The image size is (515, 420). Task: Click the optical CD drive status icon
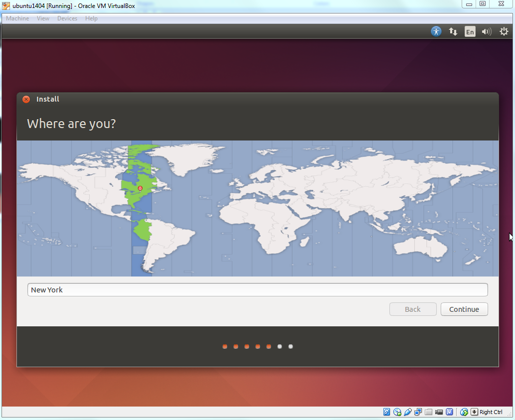pos(397,412)
